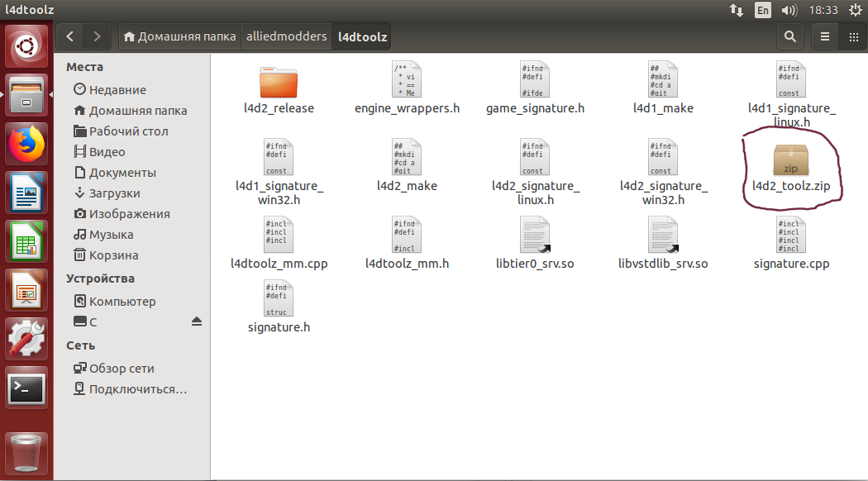
Task: Click the signature.cpp file name label
Action: click(x=791, y=264)
